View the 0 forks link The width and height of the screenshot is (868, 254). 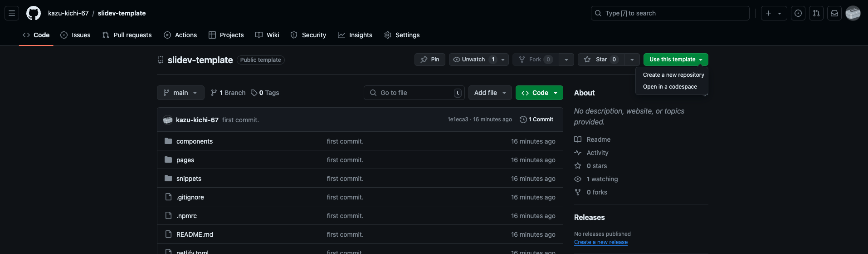click(590, 192)
